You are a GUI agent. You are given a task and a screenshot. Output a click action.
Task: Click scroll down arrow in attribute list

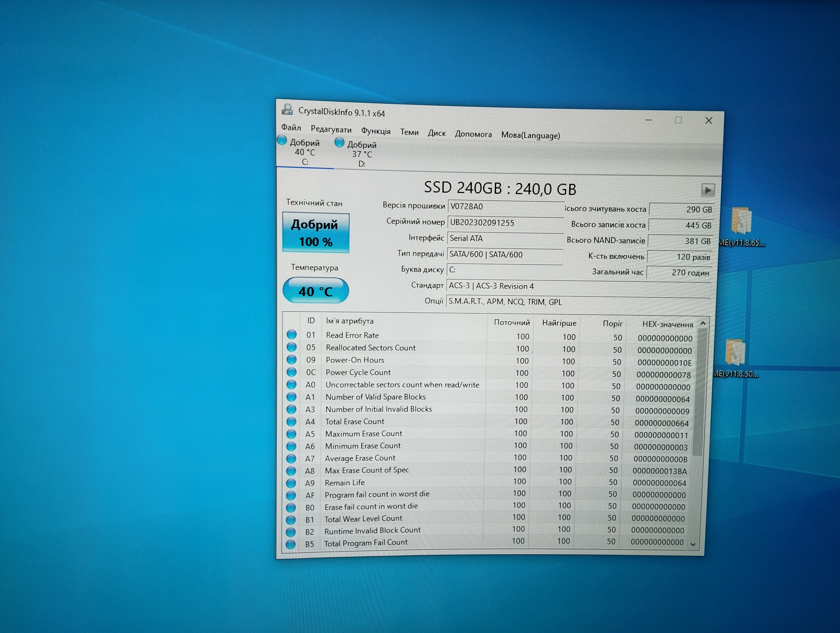[693, 544]
